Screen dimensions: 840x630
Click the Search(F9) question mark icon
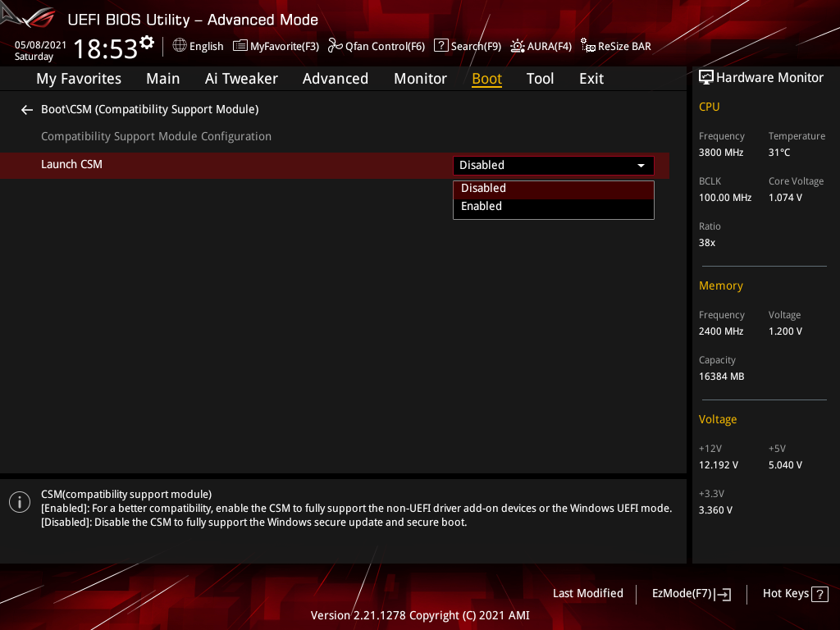click(x=441, y=46)
